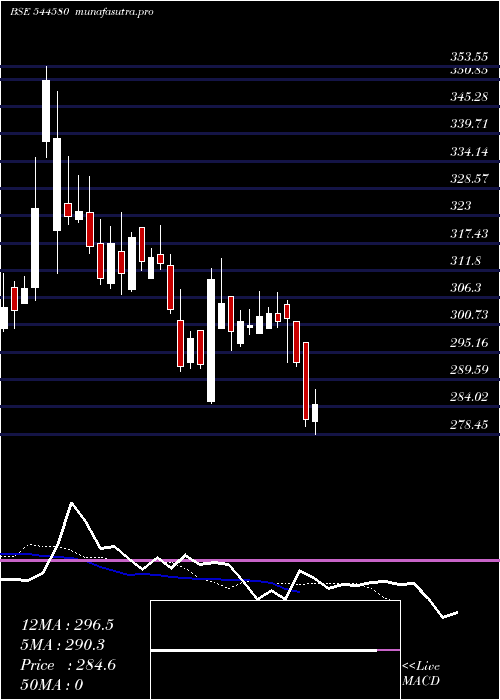Viewport: 500px width, 700px height.
Task: Click the 306.3 price level label
Action: pos(465,288)
